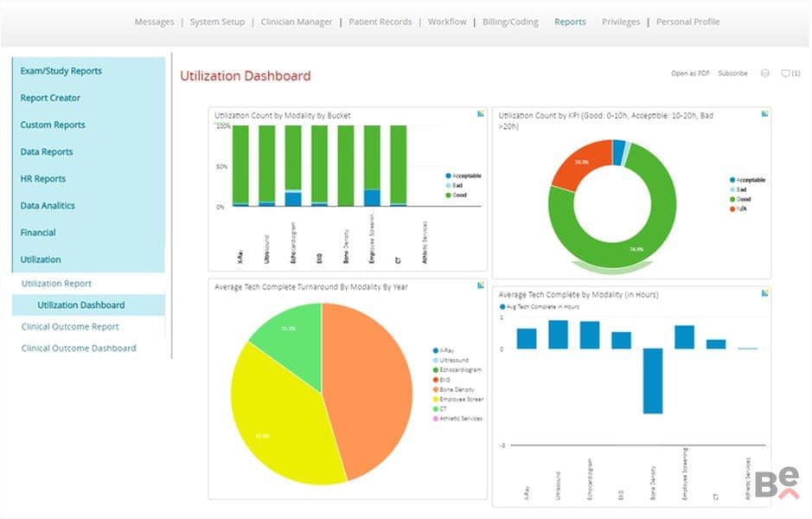
Task: Click Open as PDF link
Action: tap(690, 74)
